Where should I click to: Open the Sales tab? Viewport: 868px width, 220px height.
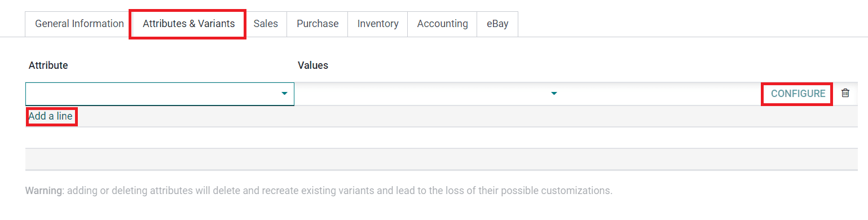(x=266, y=24)
